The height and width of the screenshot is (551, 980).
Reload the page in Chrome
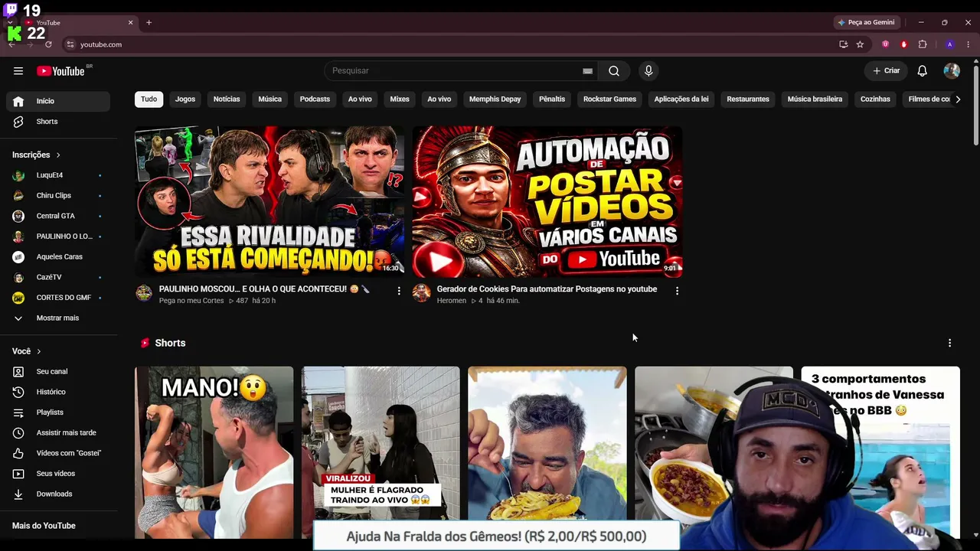pyautogui.click(x=48, y=44)
